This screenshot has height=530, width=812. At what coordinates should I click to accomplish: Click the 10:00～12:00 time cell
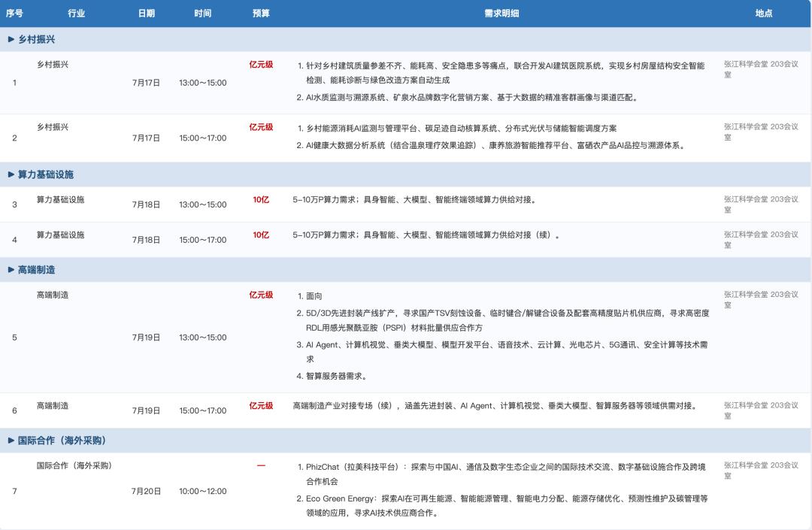click(202, 491)
